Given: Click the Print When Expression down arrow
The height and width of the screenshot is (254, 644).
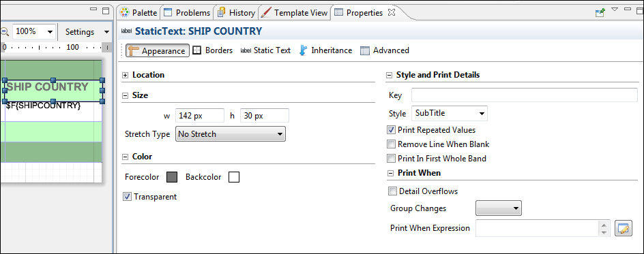Looking at the screenshot, I should tap(604, 232).
